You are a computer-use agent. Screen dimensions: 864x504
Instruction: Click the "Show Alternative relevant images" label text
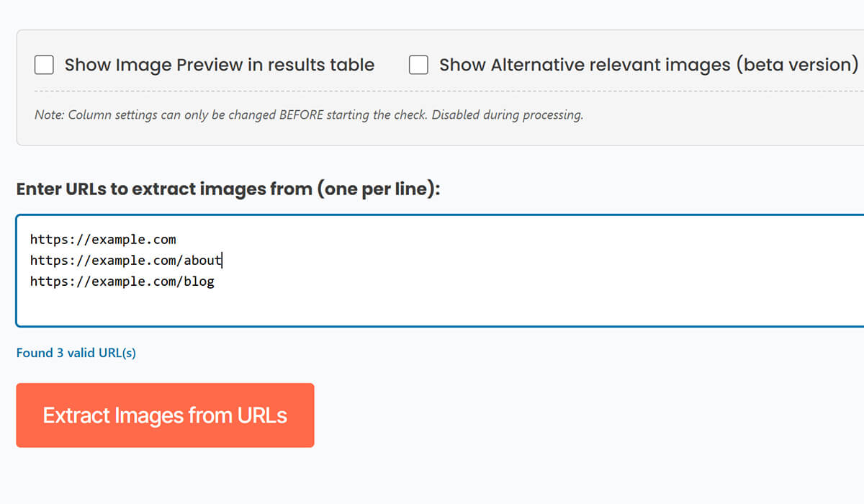tap(585, 66)
